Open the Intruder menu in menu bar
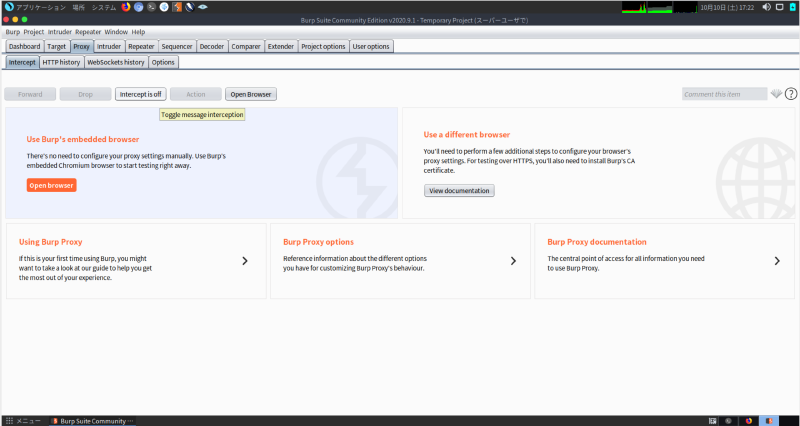 pos(60,32)
